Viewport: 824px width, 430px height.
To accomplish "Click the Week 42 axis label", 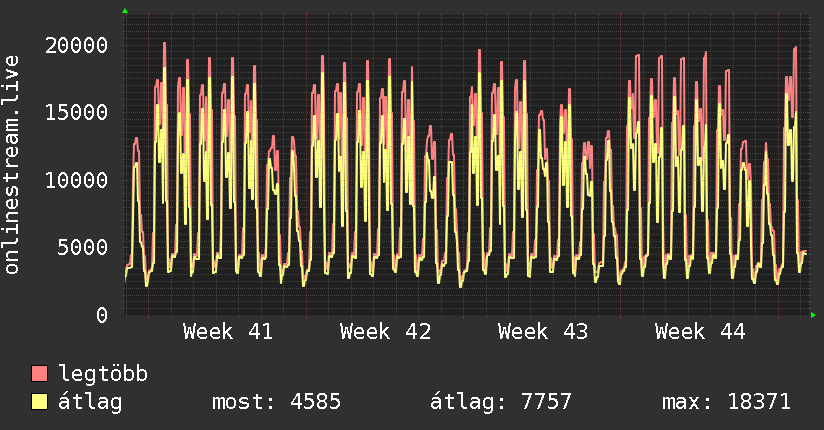I will click(385, 332).
